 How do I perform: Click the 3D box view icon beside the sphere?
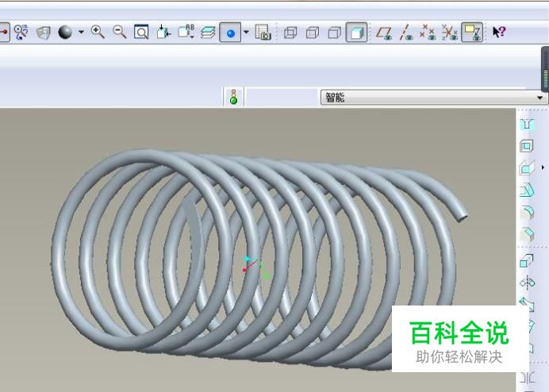click(x=44, y=33)
